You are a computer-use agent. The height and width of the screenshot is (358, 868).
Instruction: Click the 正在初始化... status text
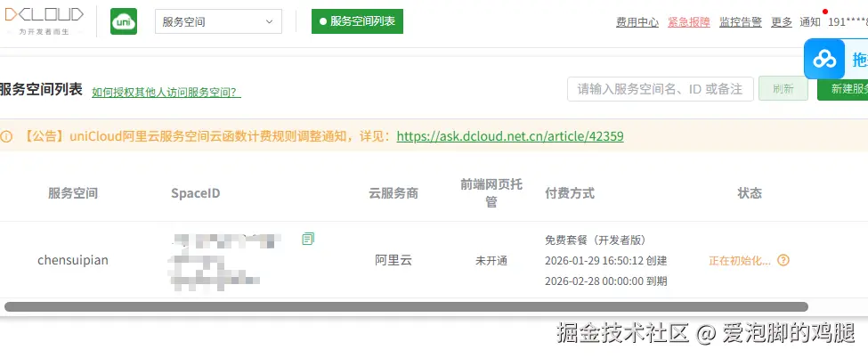click(740, 260)
